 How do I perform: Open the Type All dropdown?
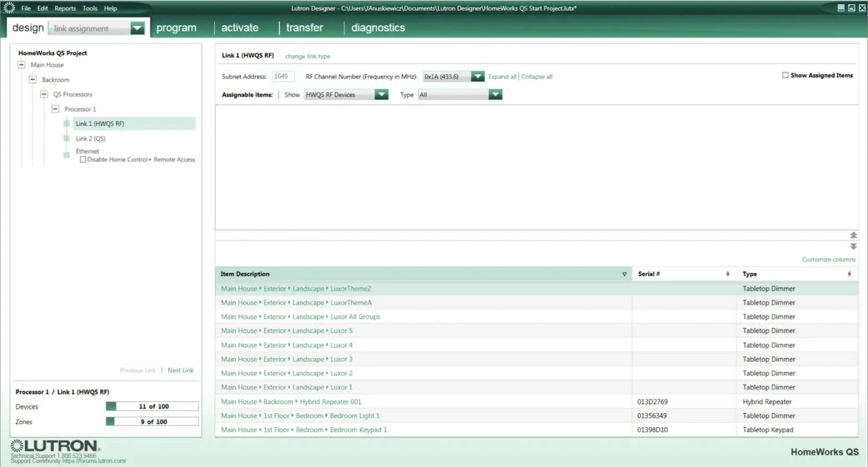click(x=495, y=95)
